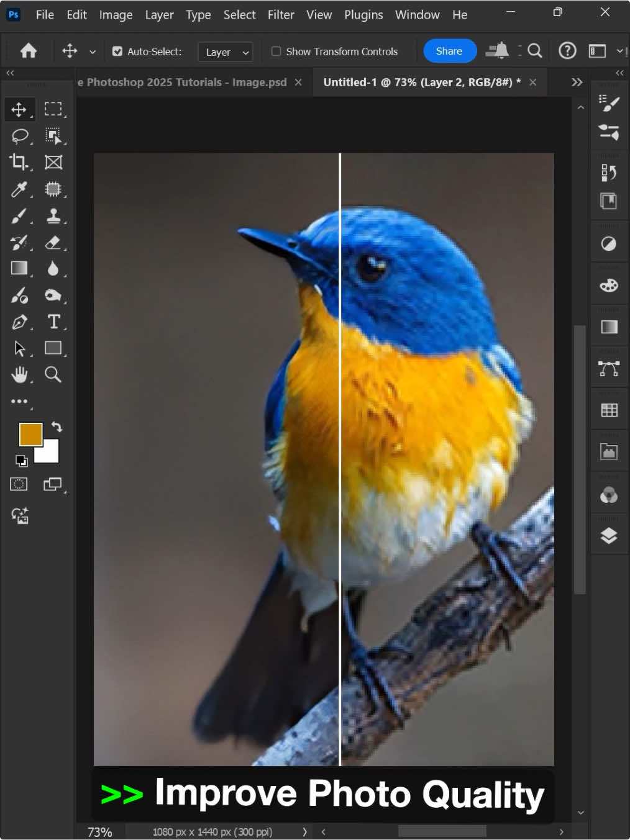Toggle Quick Mask mode

click(x=19, y=484)
